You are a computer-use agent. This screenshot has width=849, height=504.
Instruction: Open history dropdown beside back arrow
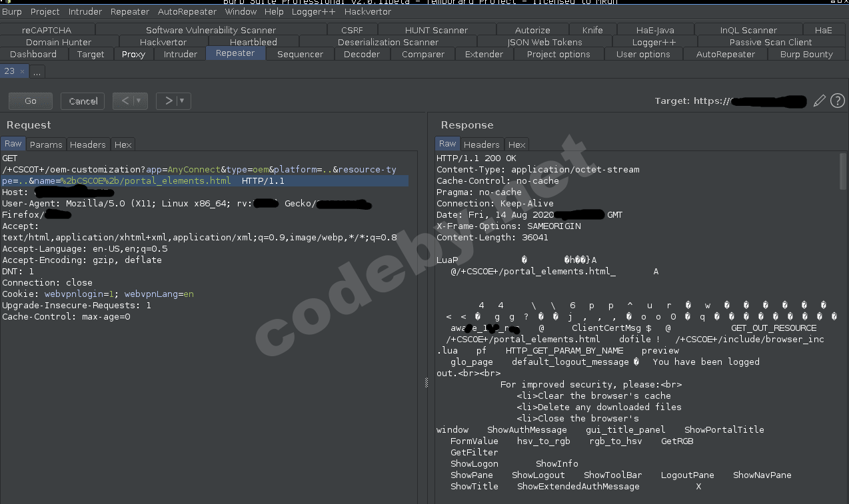click(139, 101)
